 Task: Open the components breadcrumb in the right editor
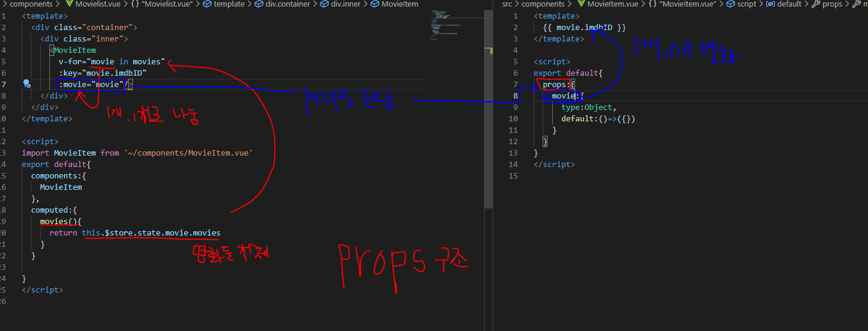543,4
